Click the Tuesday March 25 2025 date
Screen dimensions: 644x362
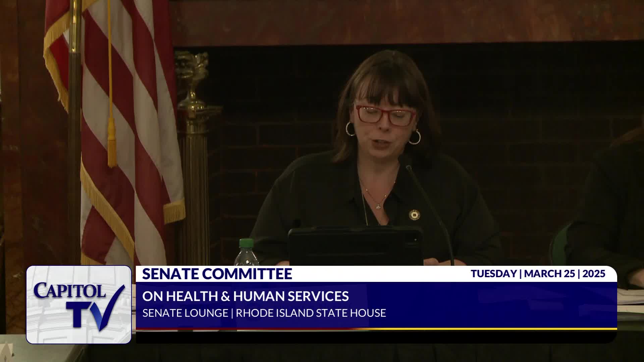538,274
